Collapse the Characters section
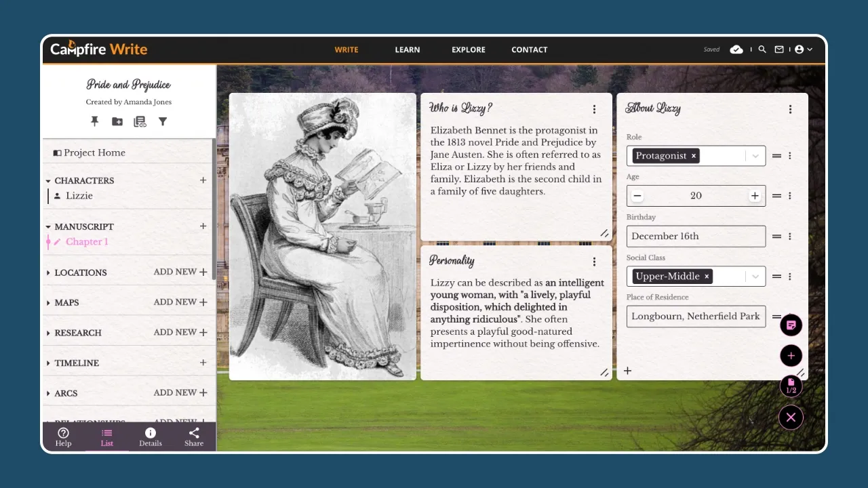868x488 pixels. [48, 181]
